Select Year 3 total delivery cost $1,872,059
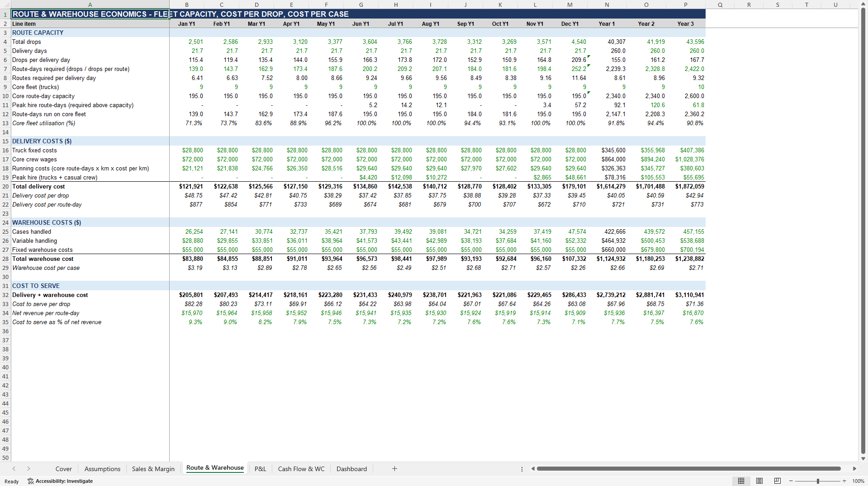Image resolution: width=868 pixels, height=486 pixels. 686,186
